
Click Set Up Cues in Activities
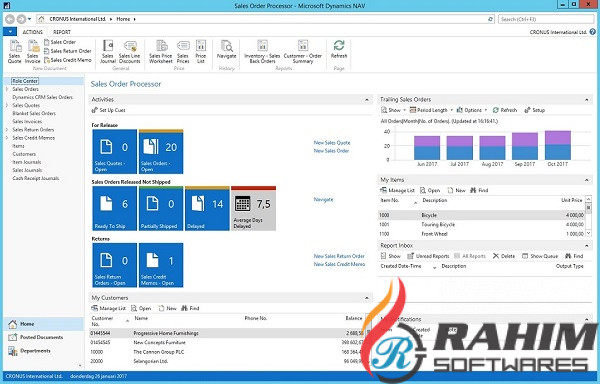pyautogui.click(x=109, y=110)
